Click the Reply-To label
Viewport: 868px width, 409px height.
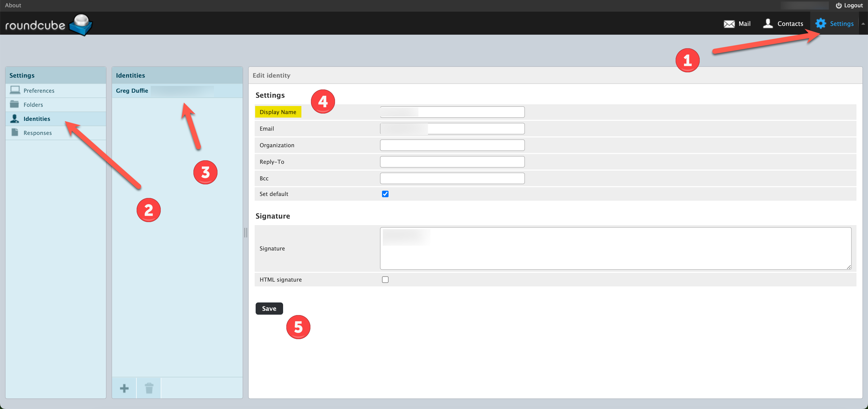272,162
